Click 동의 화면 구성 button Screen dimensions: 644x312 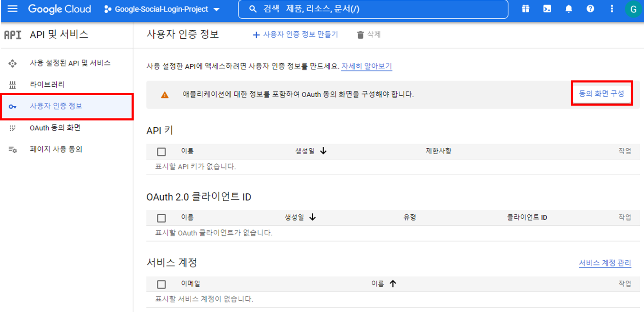click(x=602, y=94)
